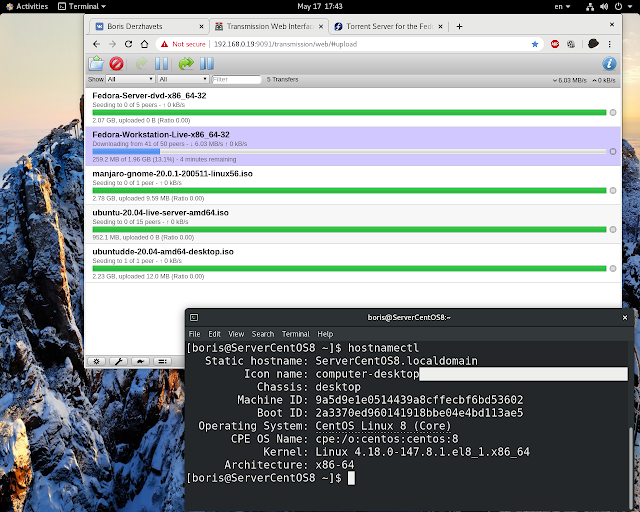640x512 pixels.
Task: Open the terminal Help menu
Action: 325,334
